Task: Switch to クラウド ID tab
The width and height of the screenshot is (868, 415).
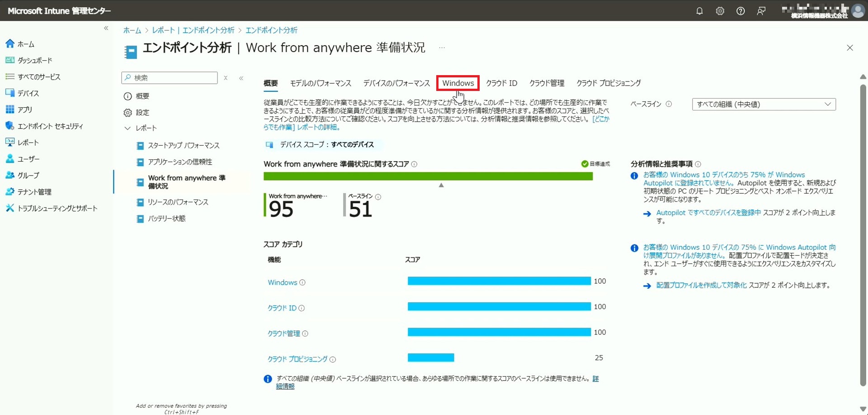Action: point(501,83)
